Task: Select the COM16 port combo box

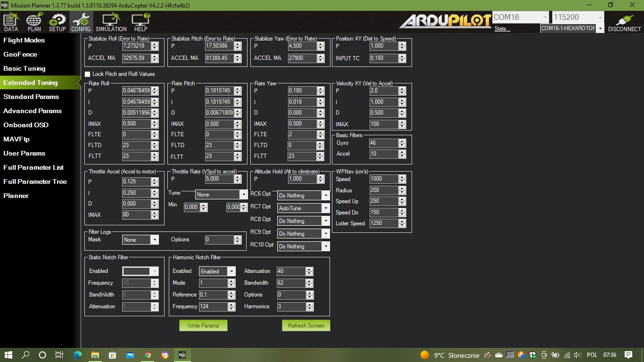Action: point(520,17)
